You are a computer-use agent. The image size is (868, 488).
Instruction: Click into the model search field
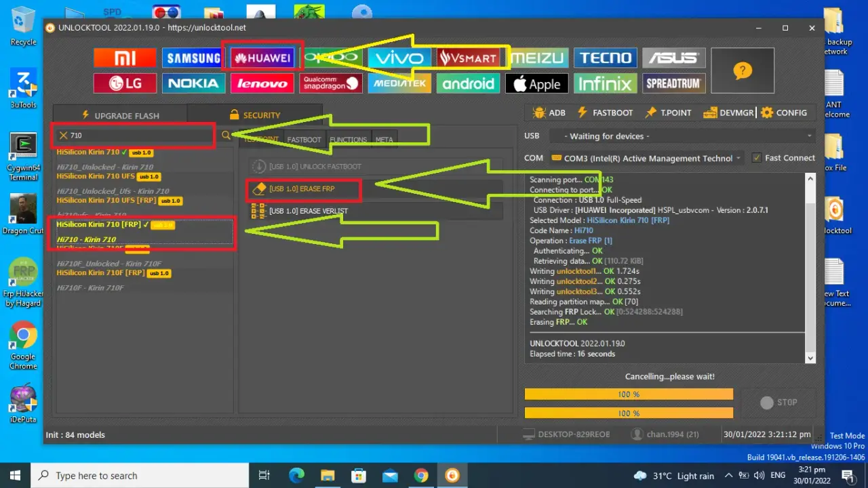[141, 136]
